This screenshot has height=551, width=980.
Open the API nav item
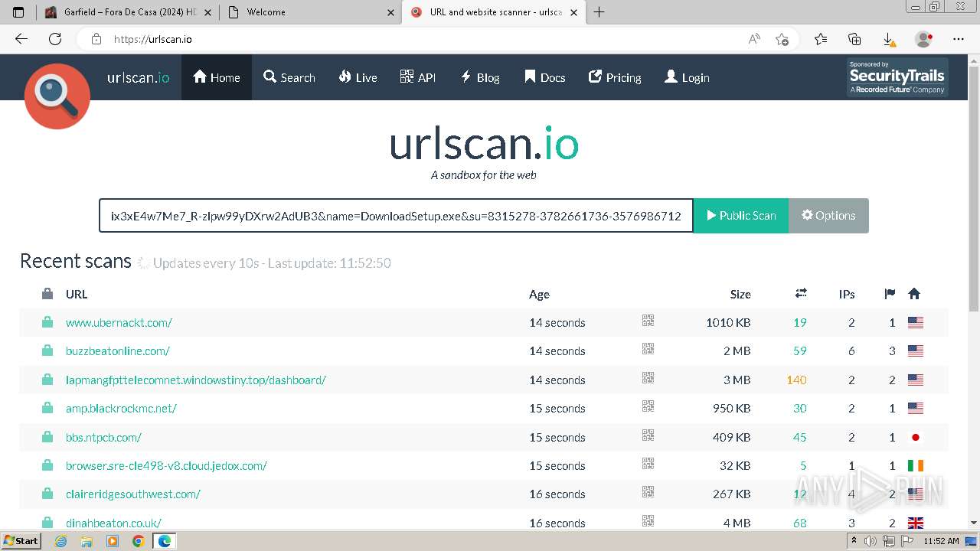(418, 77)
